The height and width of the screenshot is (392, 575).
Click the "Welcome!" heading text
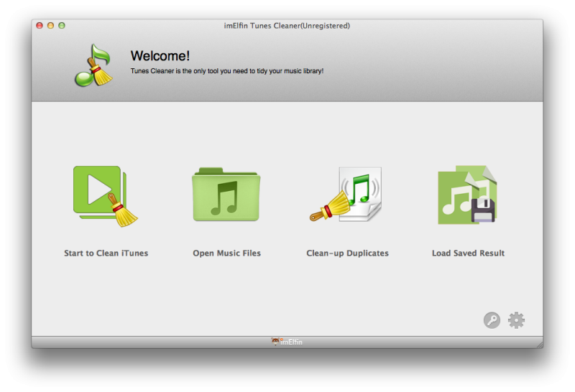pos(160,55)
